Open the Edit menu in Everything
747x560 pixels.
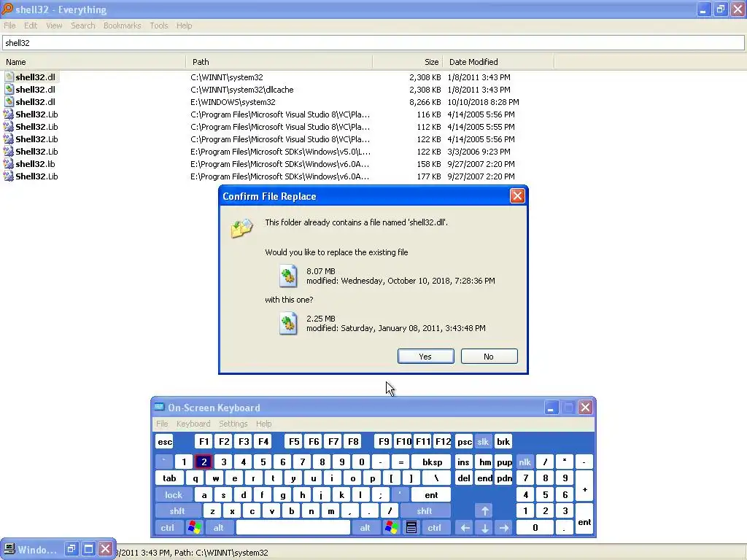(x=31, y=26)
